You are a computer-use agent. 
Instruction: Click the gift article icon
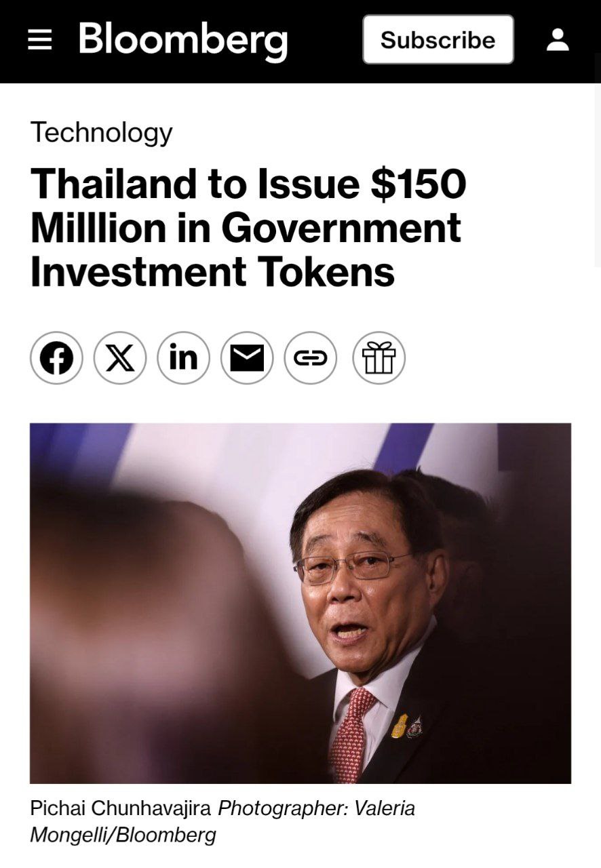tap(379, 358)
